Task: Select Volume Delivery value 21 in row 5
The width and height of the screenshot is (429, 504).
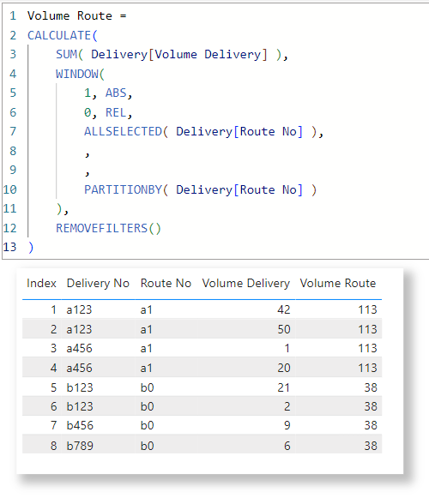Action: click(x=283, y=387)
